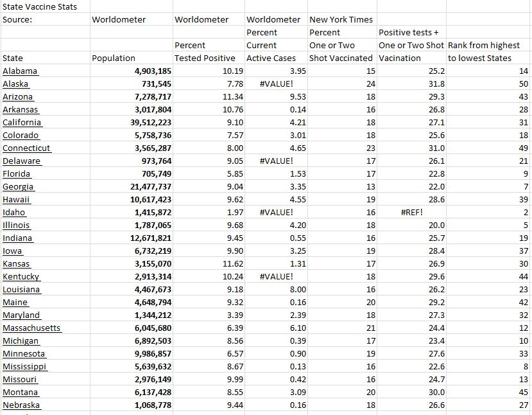Follow the Nebraska state link

22,405
